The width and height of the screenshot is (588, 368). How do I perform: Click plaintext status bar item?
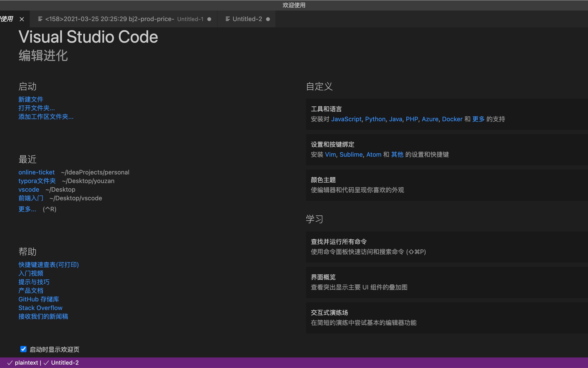(x=26, y=363)
